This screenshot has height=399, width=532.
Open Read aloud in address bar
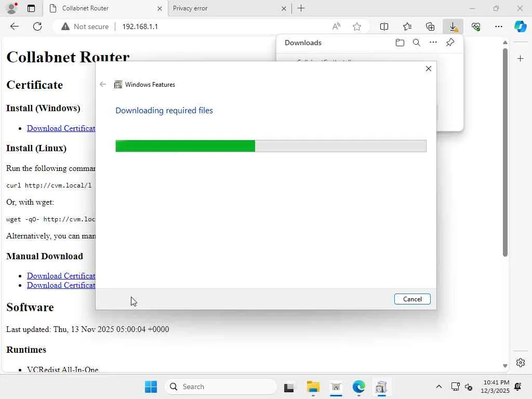tap(336, 26)
